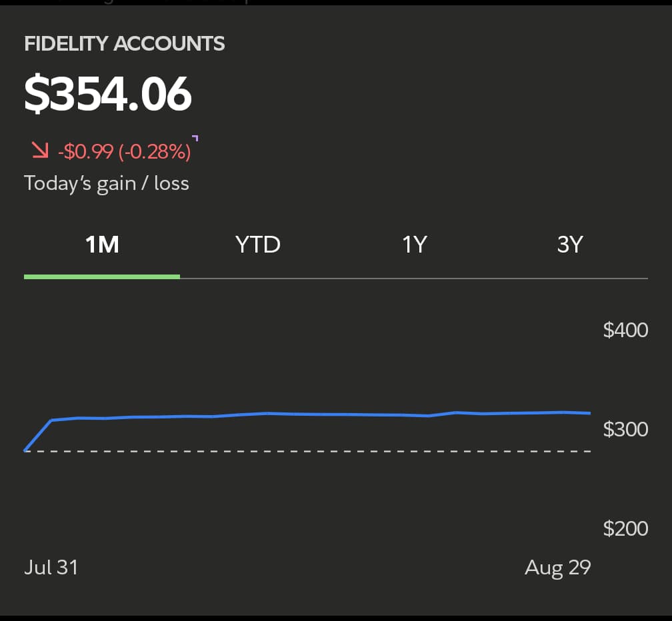Click the $200 axis label
The height and width of the screenshot is (621, 672).
tap(625, 528)
